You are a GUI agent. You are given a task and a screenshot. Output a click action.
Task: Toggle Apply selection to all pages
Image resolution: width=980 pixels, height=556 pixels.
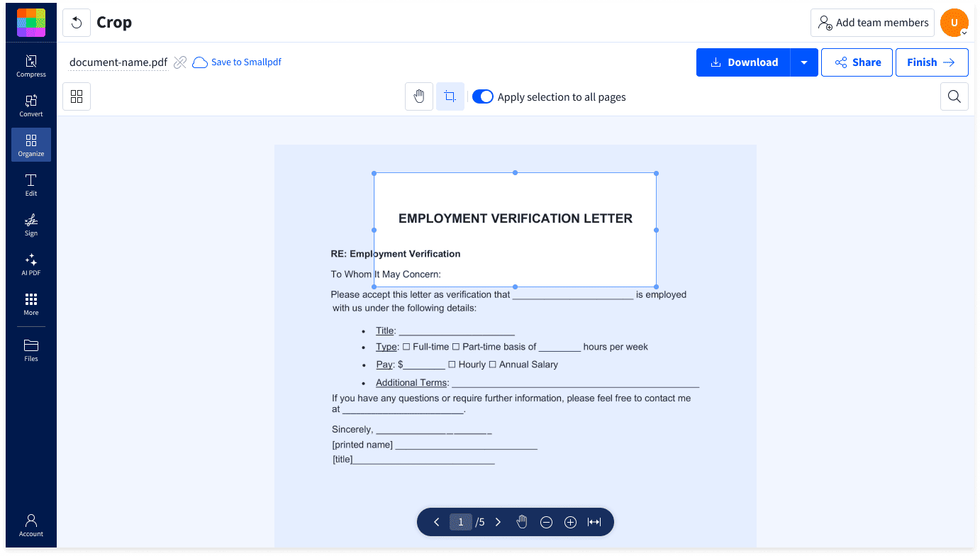tap(483, 96)
